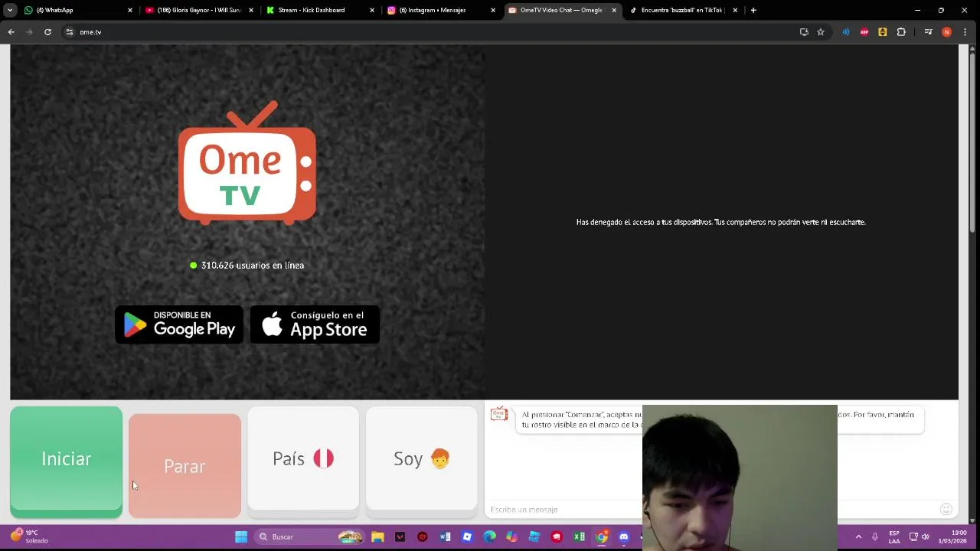Screen dimensions: 980x551
Task: Open the emoji picker in chat
Action: 946,510
